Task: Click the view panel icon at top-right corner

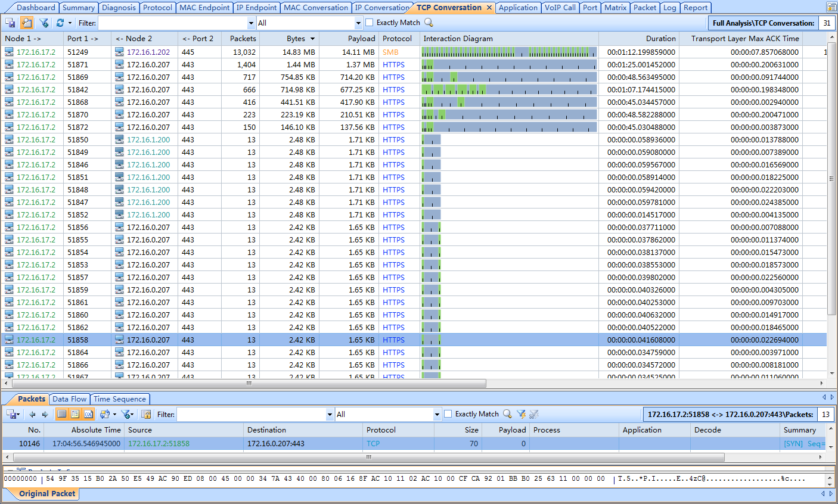Action: [x=831, y=7]
